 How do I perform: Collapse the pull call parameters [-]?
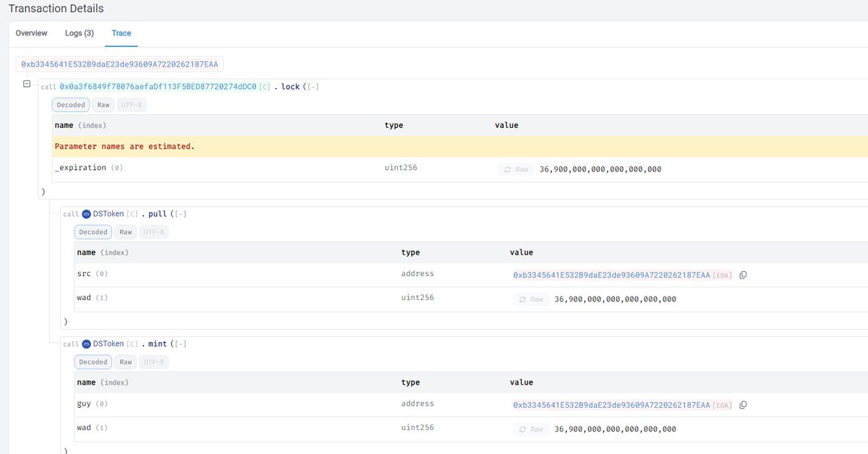[182, 214]
